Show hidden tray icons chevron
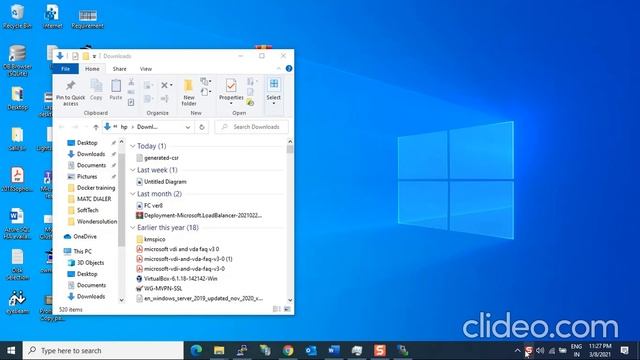The image size is (640, 360). click(x=518, y=351)
